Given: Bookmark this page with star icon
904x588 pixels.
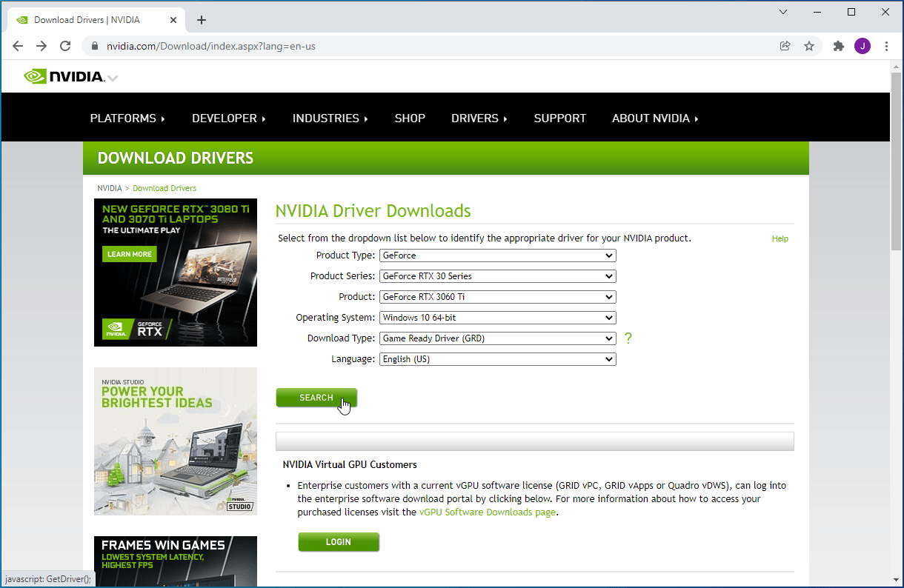Looking at the screenshot, I should point(809,46).
